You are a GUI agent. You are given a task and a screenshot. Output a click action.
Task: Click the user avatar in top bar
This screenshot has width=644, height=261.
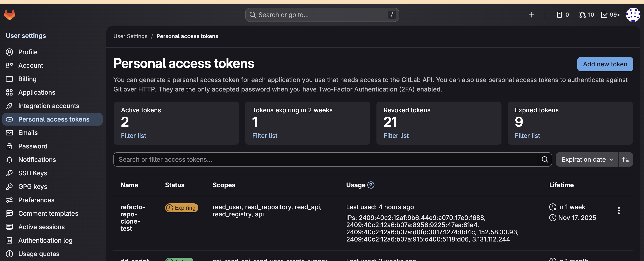pyautogui.click(x=633, y=15)
